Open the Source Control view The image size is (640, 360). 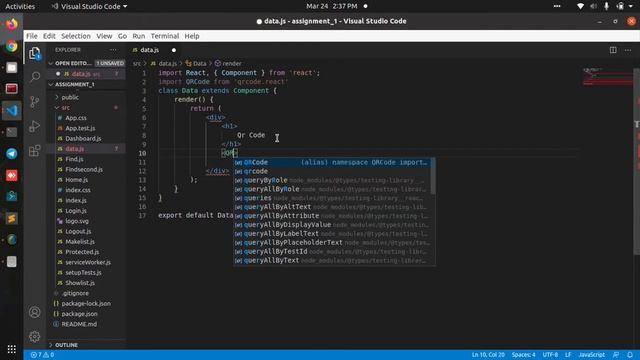tap(35, 102)
